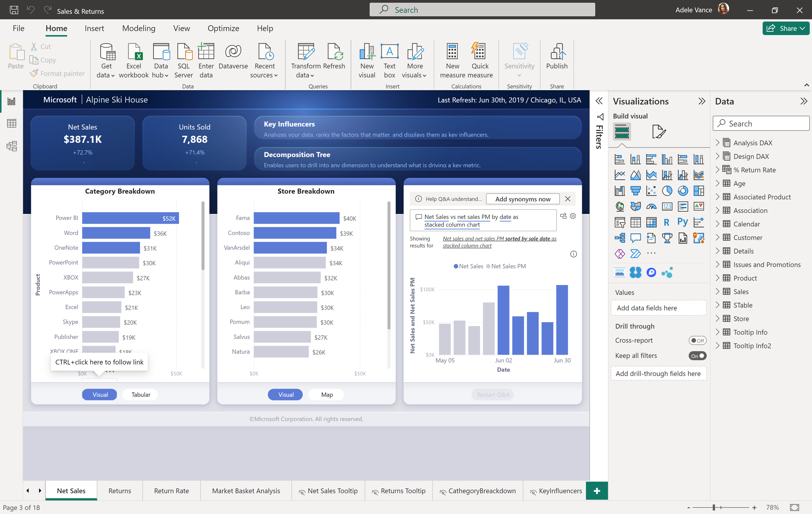This screenshot has height=514, width=812.
Task: Select the funnel chart visual
Action: click(x=636, y=190)
